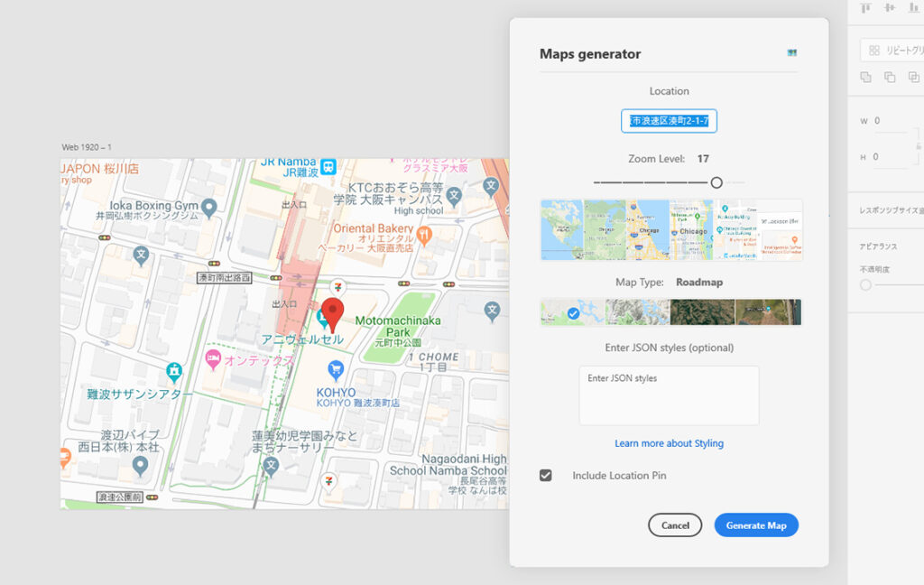924x585 pixels.
Task: Choose the Terrain map type thumbnail
Action: tap(638, 312)
